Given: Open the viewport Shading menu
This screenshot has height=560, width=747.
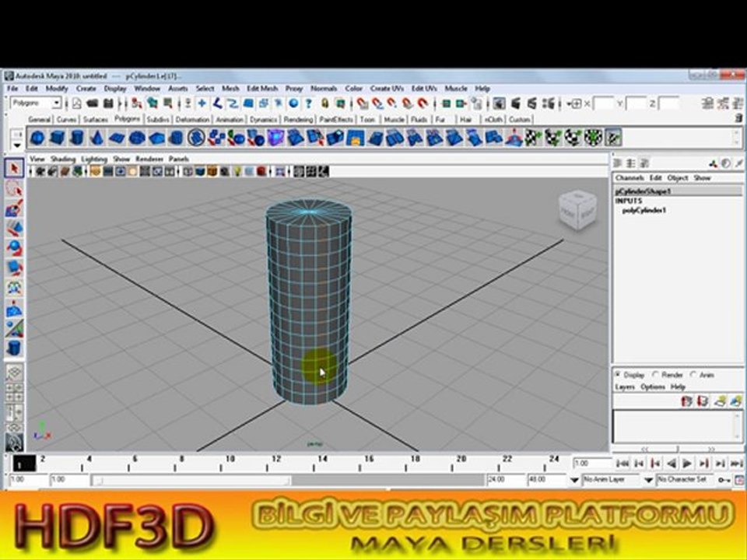Looking at the screenshot, I should (63, 159).
